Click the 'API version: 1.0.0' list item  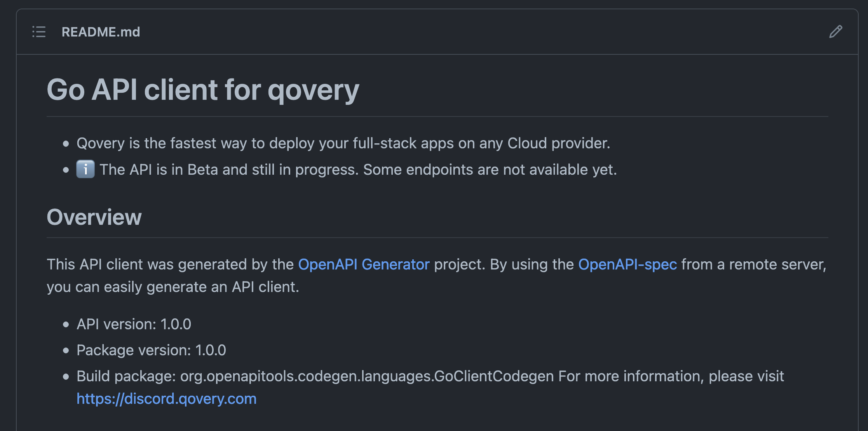tap(134, 324)
